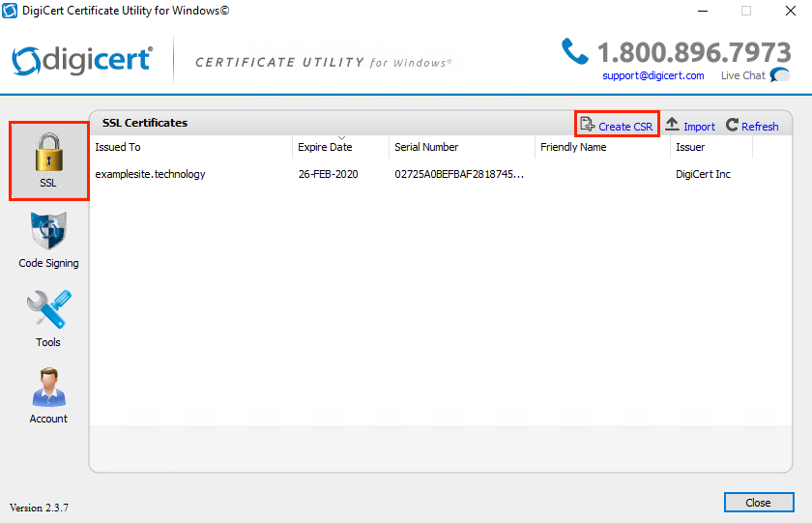Click the DigiCert title bar app icon

10,11
